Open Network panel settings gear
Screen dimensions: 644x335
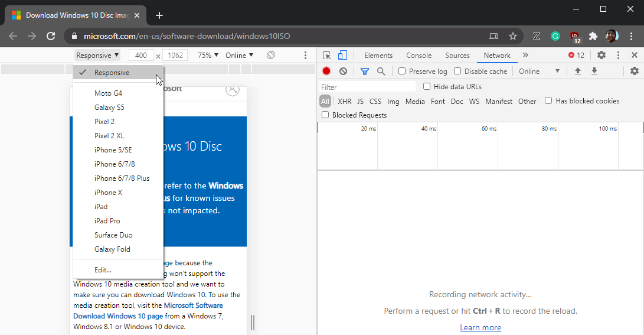click(635, 71)
